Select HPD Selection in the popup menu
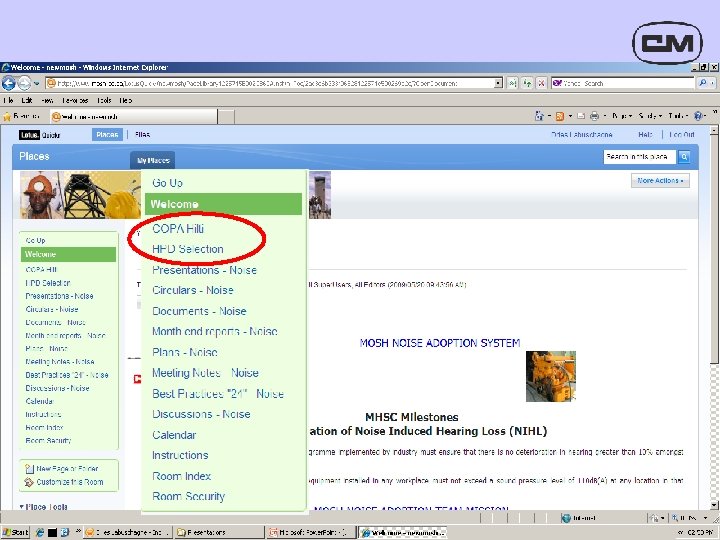Image resolution: width=720 pixels, height=540 pixels. coord(188,249)
